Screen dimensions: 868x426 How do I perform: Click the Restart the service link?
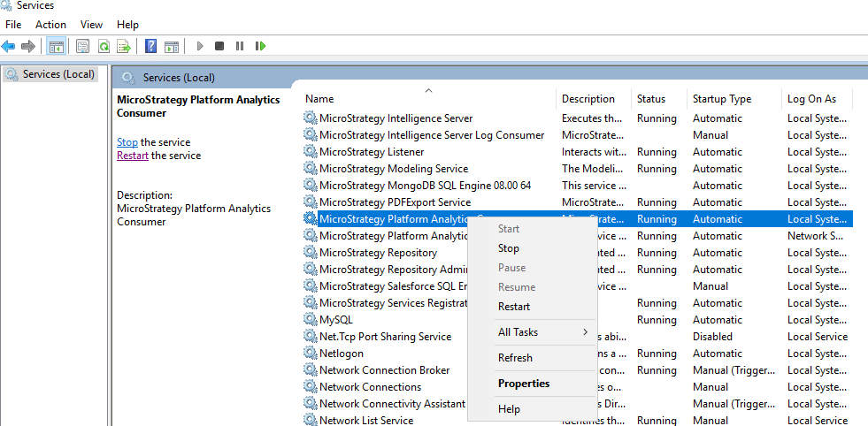click(x=133, y=156)
